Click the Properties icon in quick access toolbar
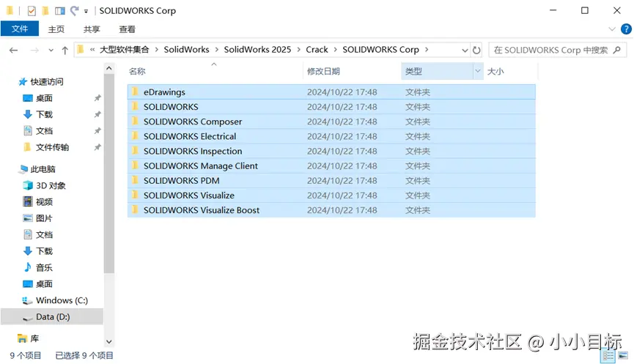Screen dimensions: 634x364 tap(32, 11)
